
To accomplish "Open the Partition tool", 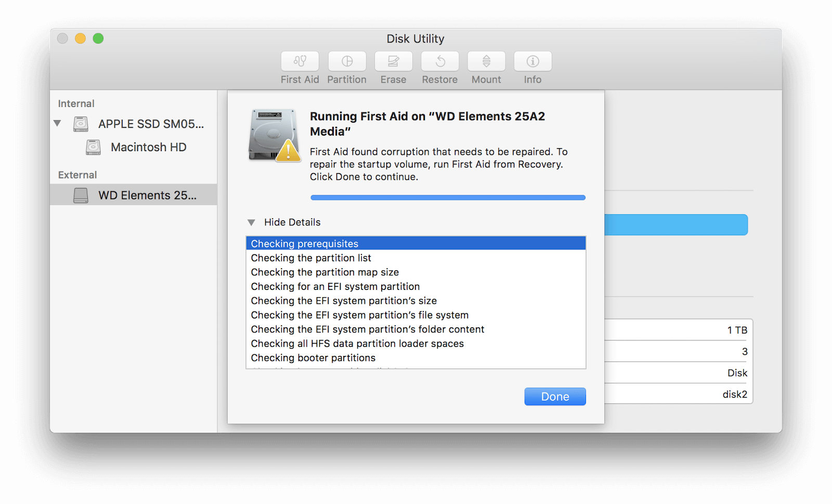I will (x=347, y=67).
